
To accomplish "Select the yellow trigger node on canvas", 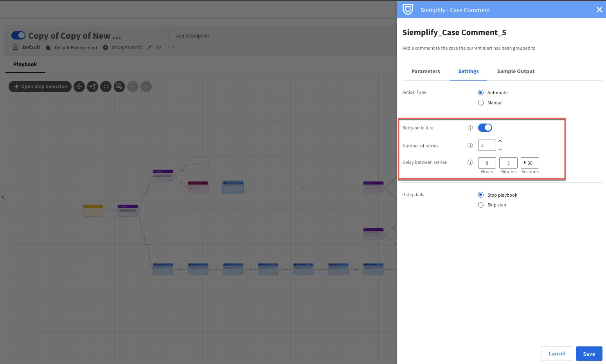I will click(93, 210).
